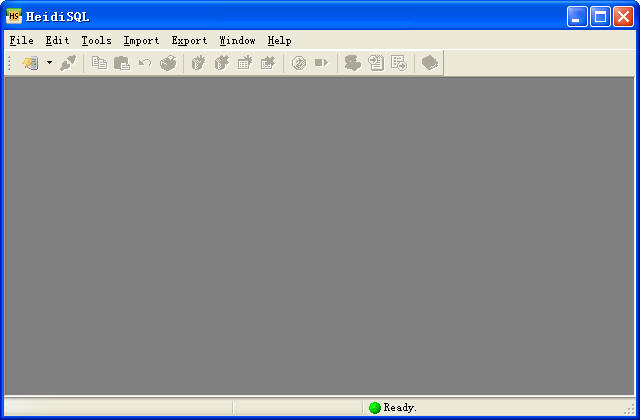Expand the connection dropdown arrow
640x420 pixels.
[49, 63]
